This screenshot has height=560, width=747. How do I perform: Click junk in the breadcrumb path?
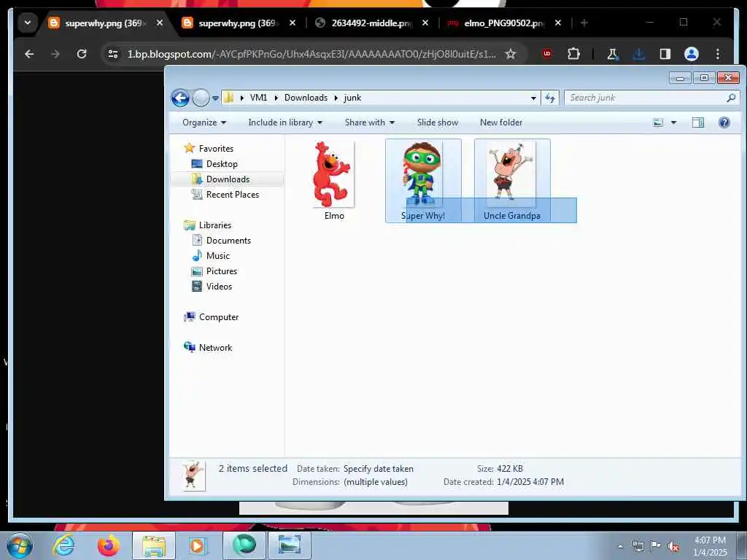coord(352,98)
